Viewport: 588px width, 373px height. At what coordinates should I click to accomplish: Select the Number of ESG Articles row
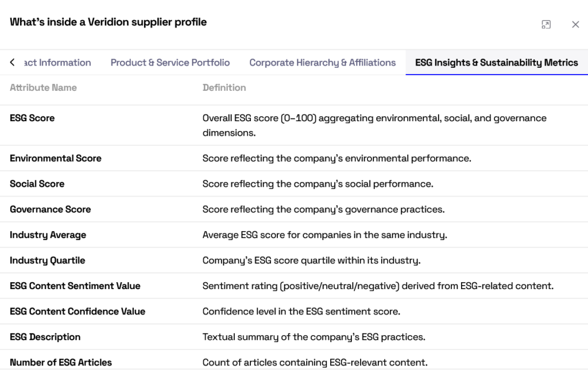(61, 363)
